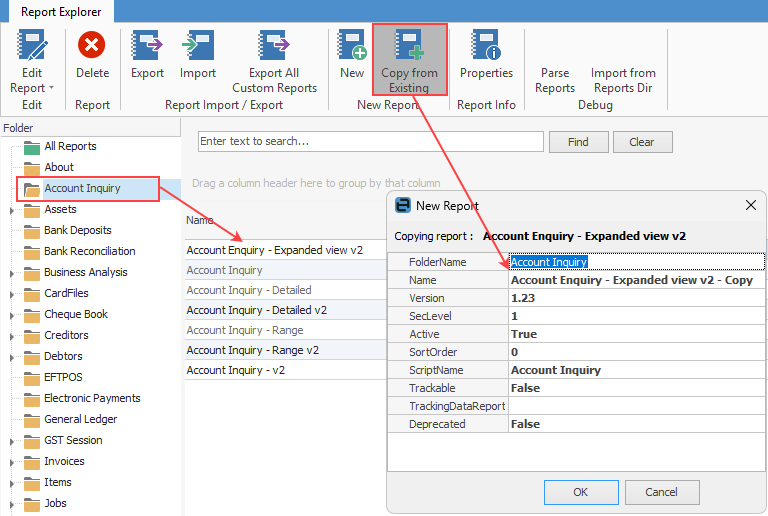Click OK in New Report dialog
Viewport: 768px width, 516px height.
(x=581, y=492)
